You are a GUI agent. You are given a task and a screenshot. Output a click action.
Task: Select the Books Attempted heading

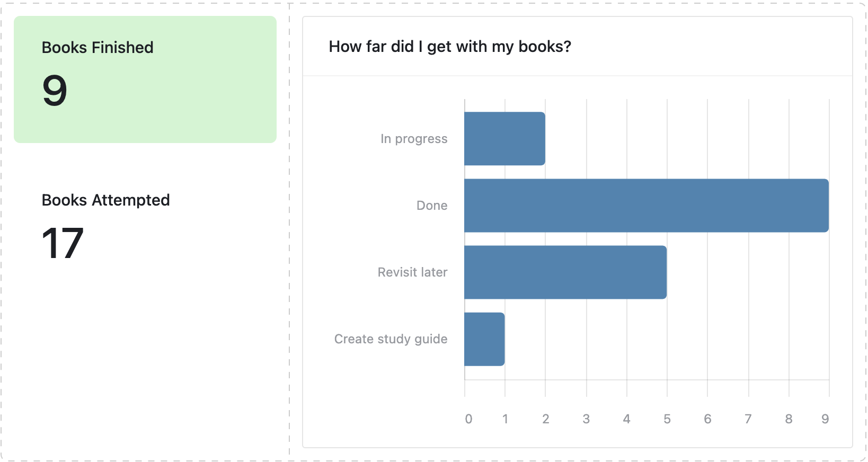[106, 200]
